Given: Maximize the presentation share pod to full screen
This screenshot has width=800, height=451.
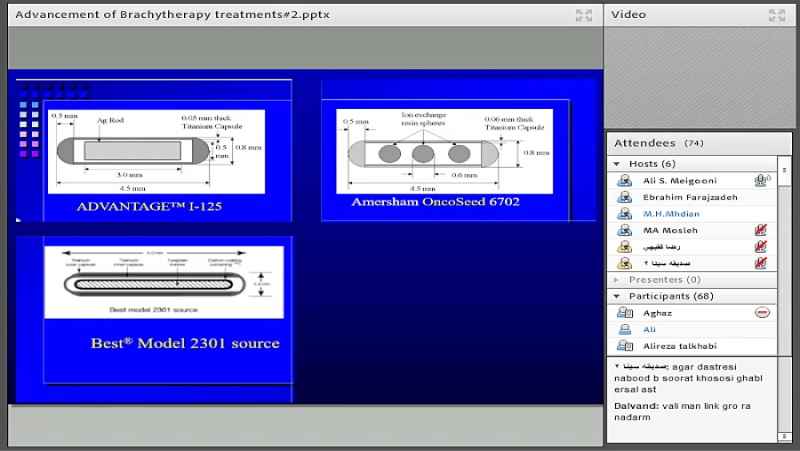Looking at the screenshot, I should [x=584, y=15].
